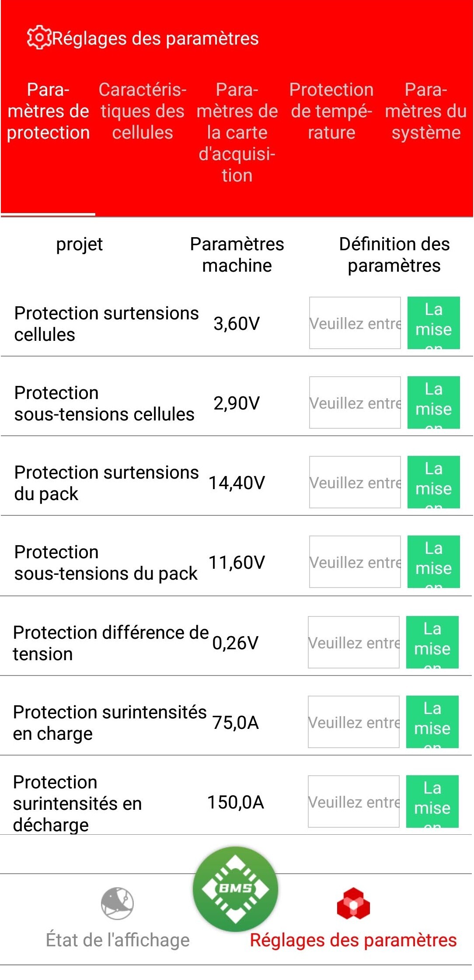The image size is (474, 980).
Task: Select the Protection de température tab
Action: pos(331,111)
